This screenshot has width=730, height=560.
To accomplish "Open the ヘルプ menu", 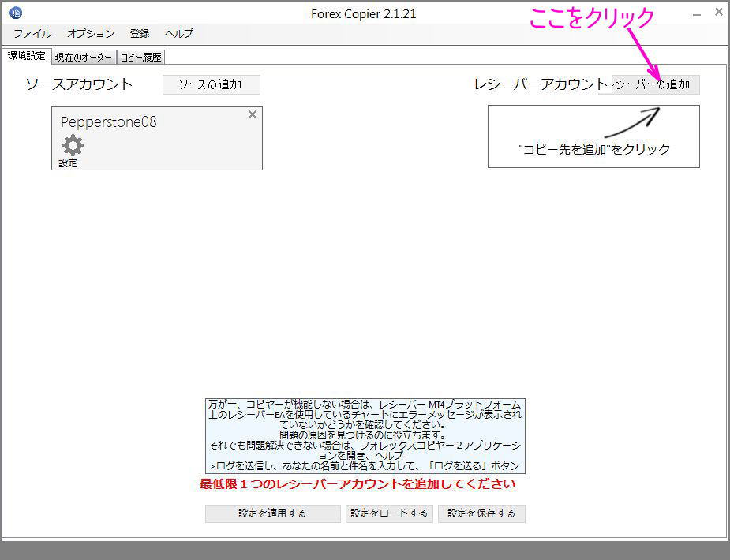I will [178, 34].
